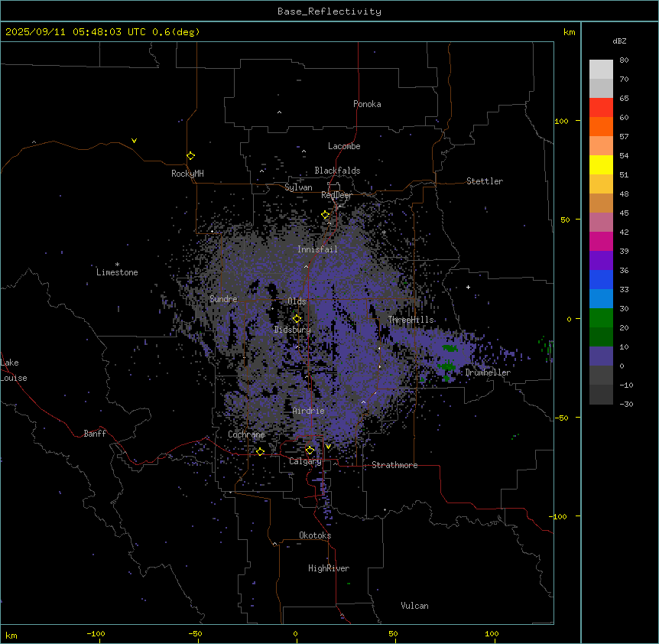The width and height of the screenshot is (659, 644).
Task: Click the 45 value on dBZ scale
Action: click(x=624, y=213)
